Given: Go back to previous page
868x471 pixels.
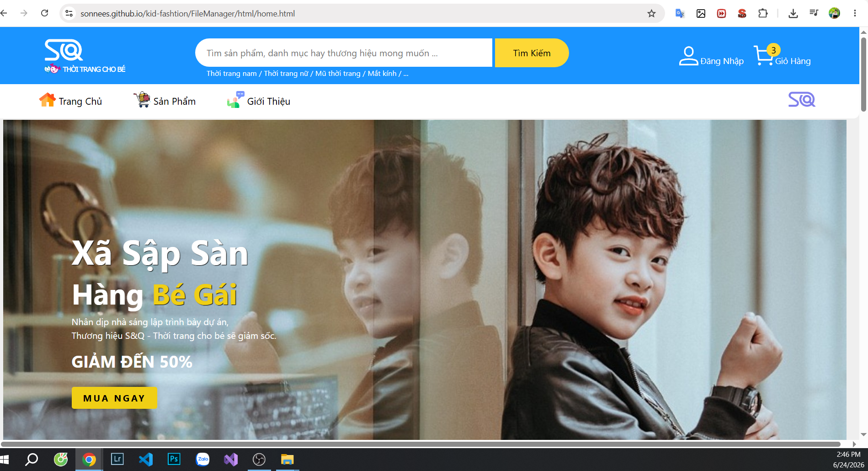Looking at the screenshot, I should pyautogui.click(x=4, y=13).
